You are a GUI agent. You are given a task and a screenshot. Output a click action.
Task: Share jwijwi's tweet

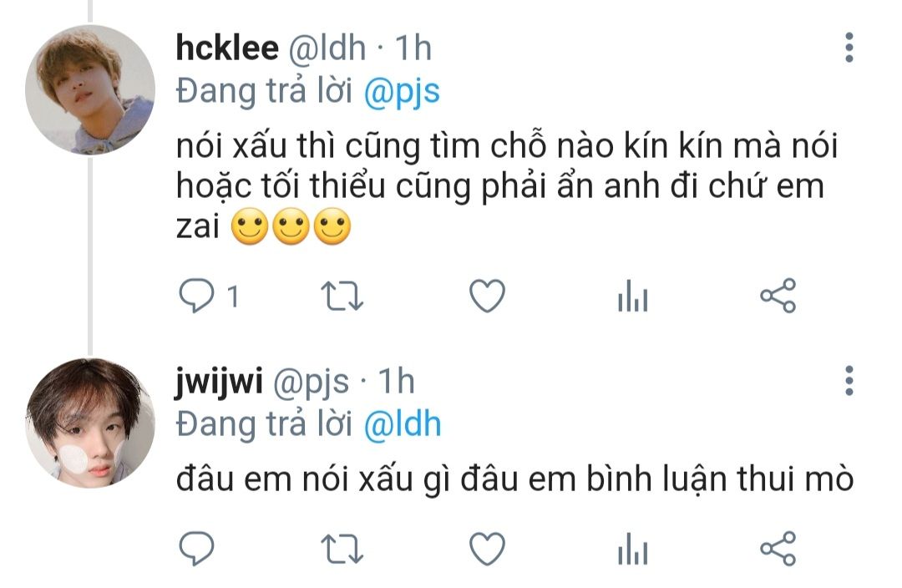coord(778,548)
